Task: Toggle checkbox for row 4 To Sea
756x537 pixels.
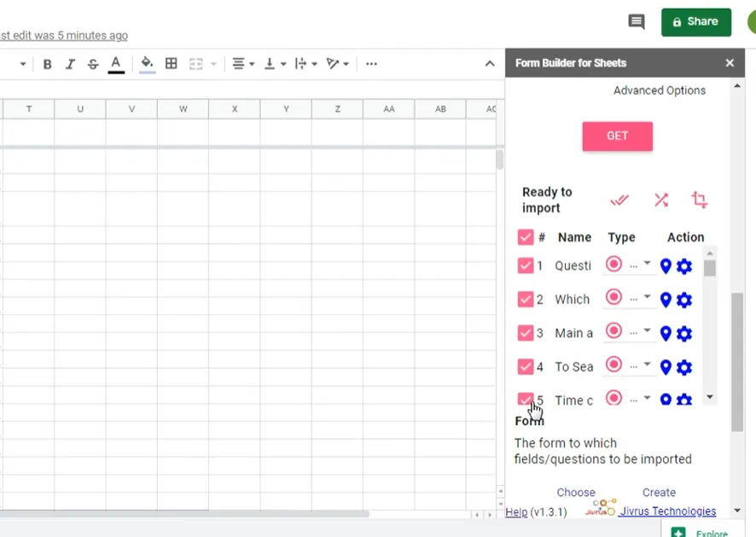Action: click(x=526, y=367)
